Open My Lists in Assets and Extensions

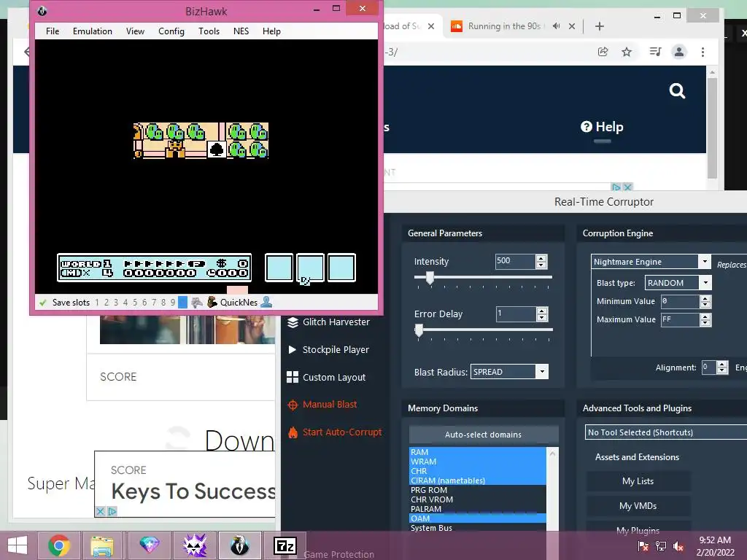click(638, 481)
